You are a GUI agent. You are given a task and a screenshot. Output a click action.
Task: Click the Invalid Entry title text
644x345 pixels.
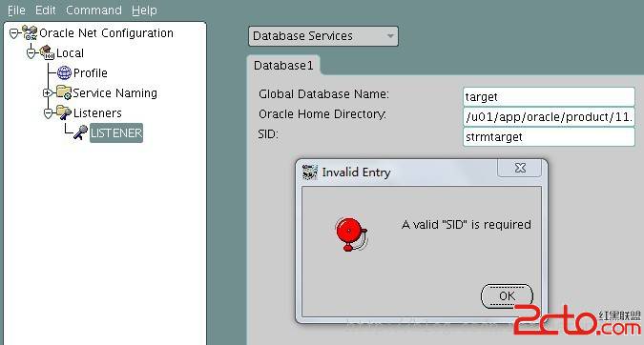click(356, 172)
